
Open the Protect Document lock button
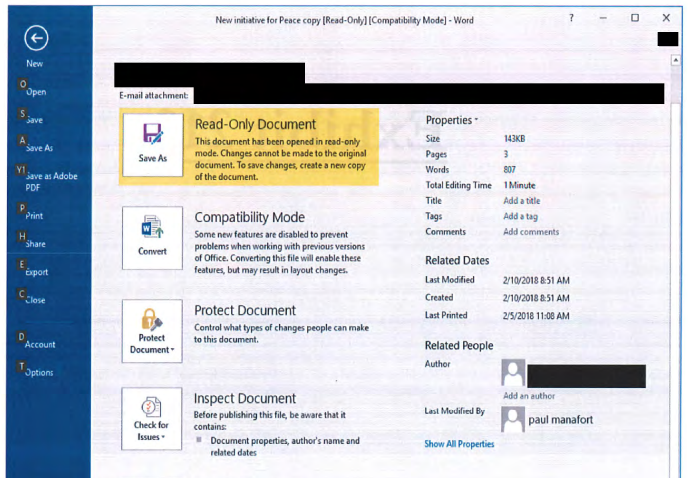click(x=152, y=331)
